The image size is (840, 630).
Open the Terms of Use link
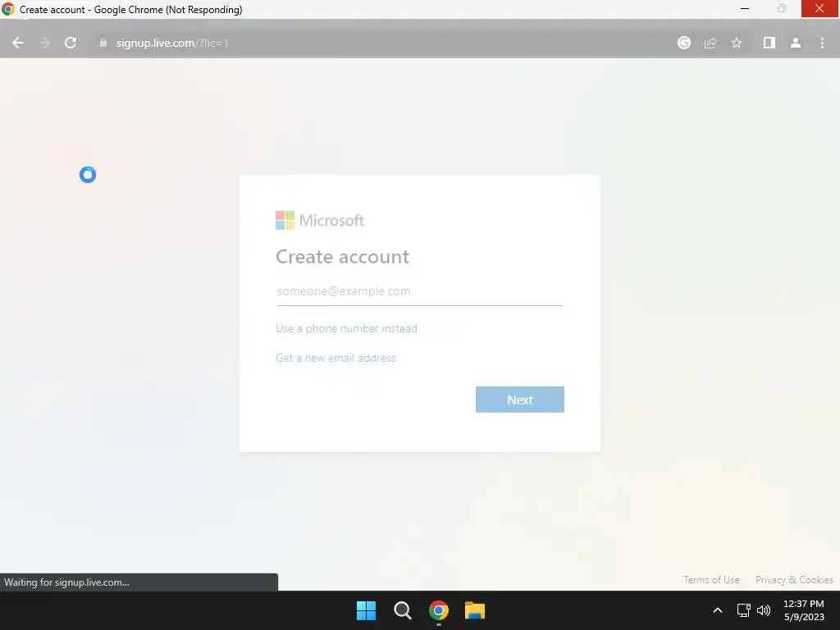tap(711, 580)
